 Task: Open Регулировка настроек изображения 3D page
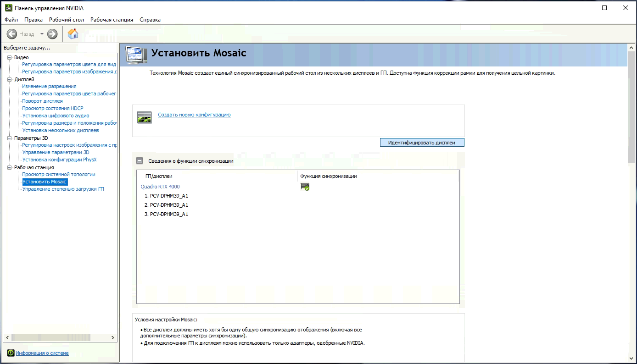point(69,145)
